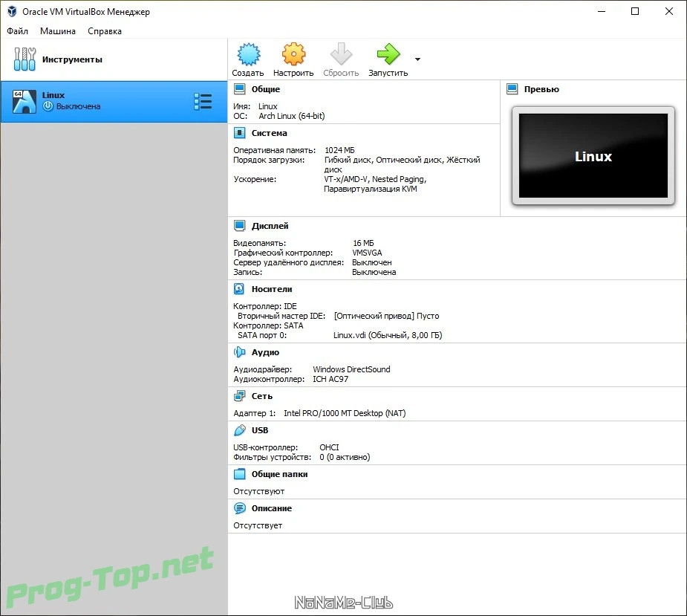This screenshot has height=616, width=687.
Task: Click the USB plug icon
Action: 239,430
